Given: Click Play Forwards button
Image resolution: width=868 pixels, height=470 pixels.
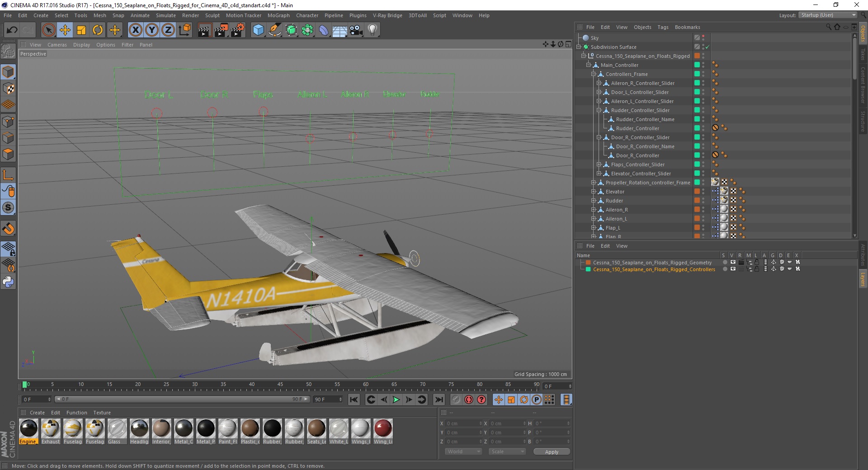Looking at the screenshot, I should pyautogui.click(x=396, y=399).
